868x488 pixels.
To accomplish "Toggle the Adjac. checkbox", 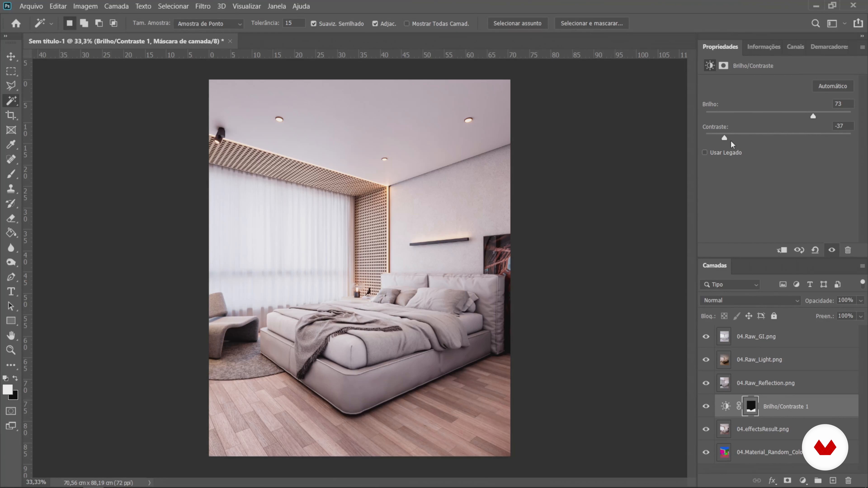I will tap(375, 23).
